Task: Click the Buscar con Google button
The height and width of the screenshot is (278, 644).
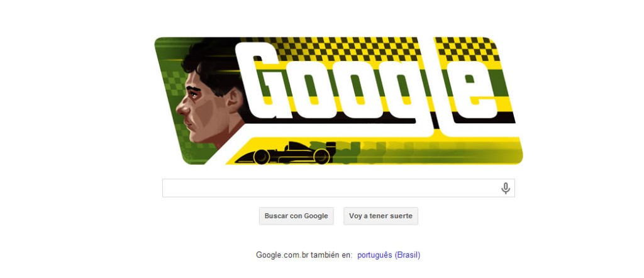Action: point(296,216)
